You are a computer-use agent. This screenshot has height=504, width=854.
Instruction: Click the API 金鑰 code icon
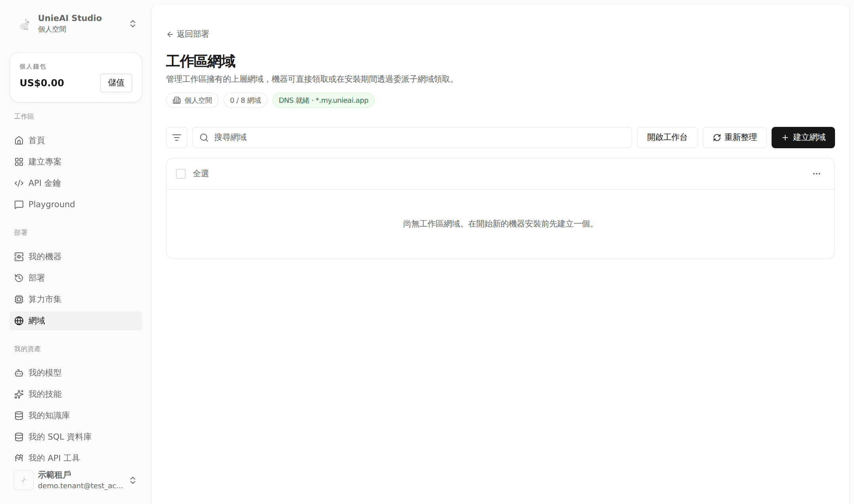point(19,183)
